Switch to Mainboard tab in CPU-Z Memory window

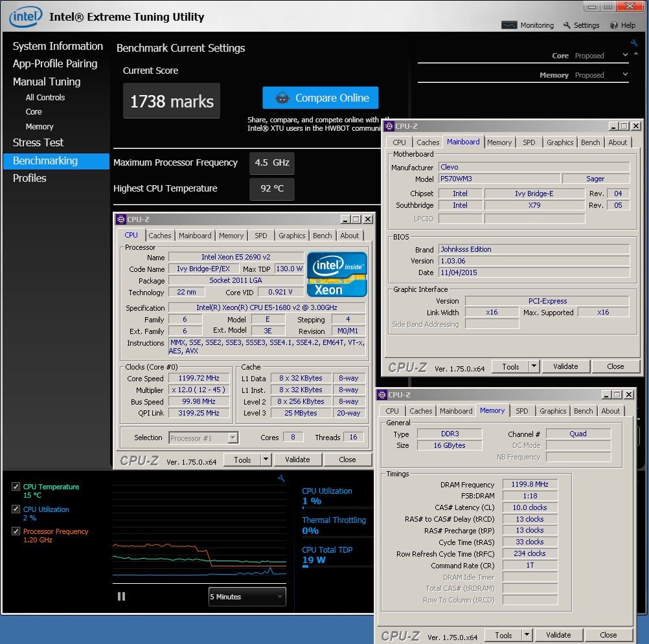pyautogui.click(x=456, y=411)
